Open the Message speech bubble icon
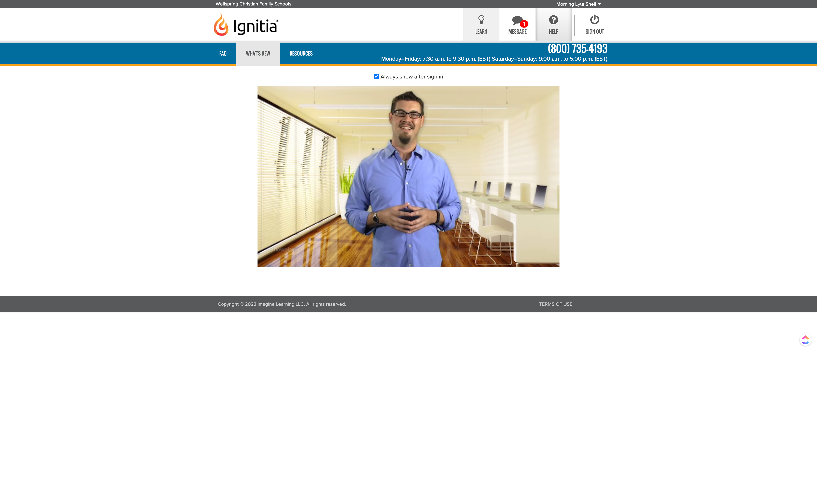 tap(517, 21)
